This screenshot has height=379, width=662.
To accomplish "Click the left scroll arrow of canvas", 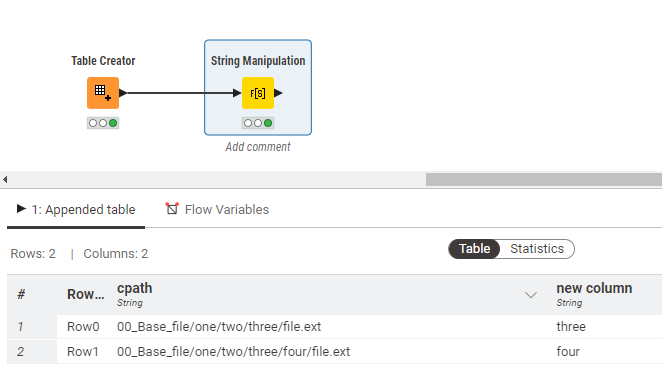I will pyautogui.click(x=5, y=179).
